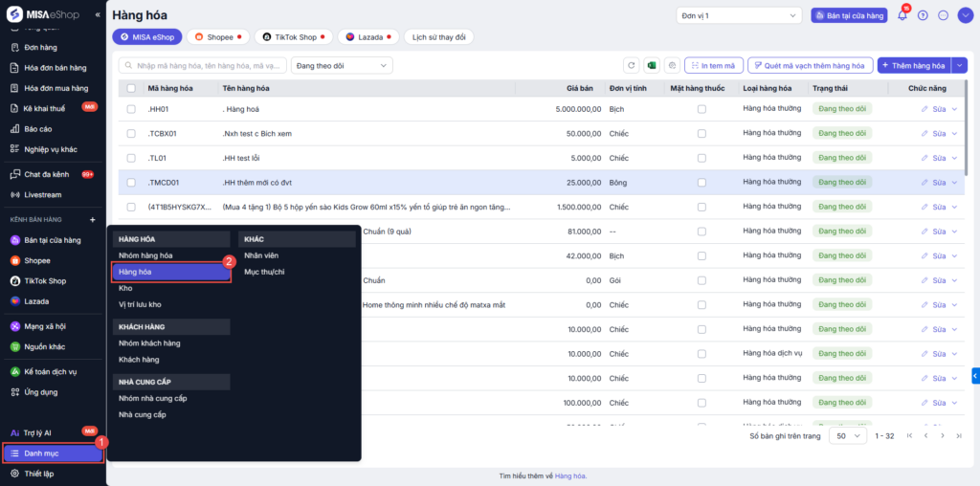
Task: Click the plus icon beside KÊNH BÁN HÀNG
Action: click(93, 220)
